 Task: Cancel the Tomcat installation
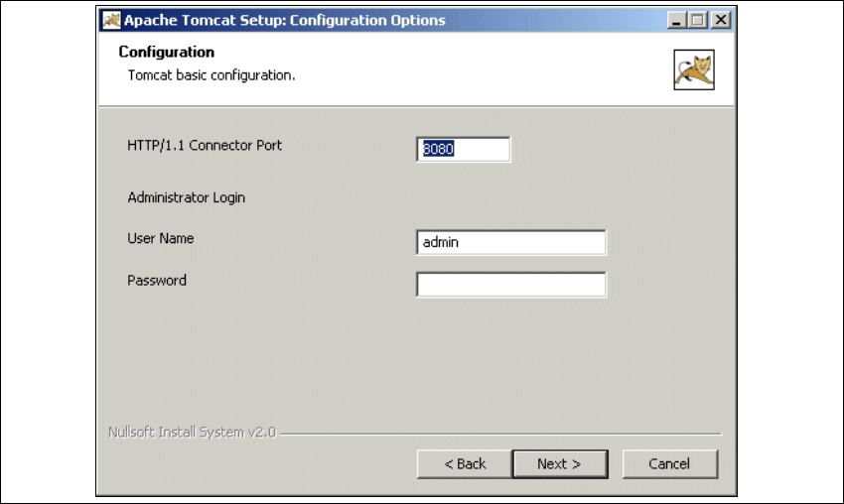click(669, 463)
